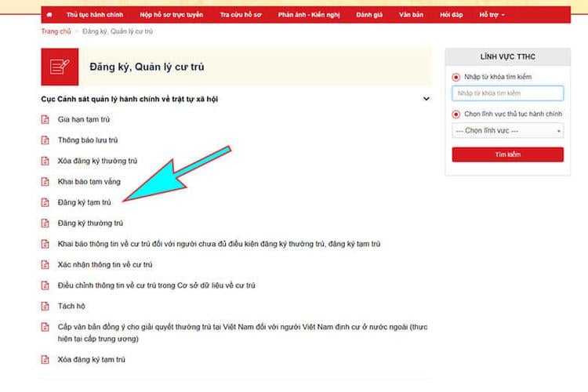Select the Nhập từ khóa tìm kiếm radio button
The height and width of the screenshot is (392, 588).
456,78
